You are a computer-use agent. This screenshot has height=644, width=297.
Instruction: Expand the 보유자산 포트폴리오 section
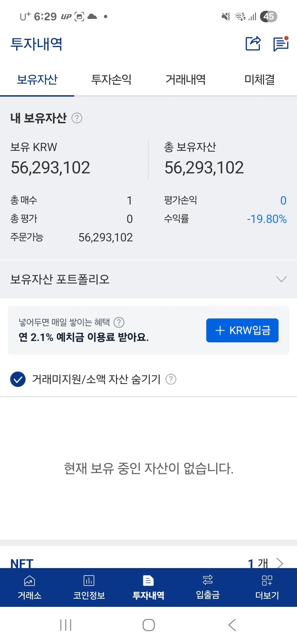(x=281, y=279)
